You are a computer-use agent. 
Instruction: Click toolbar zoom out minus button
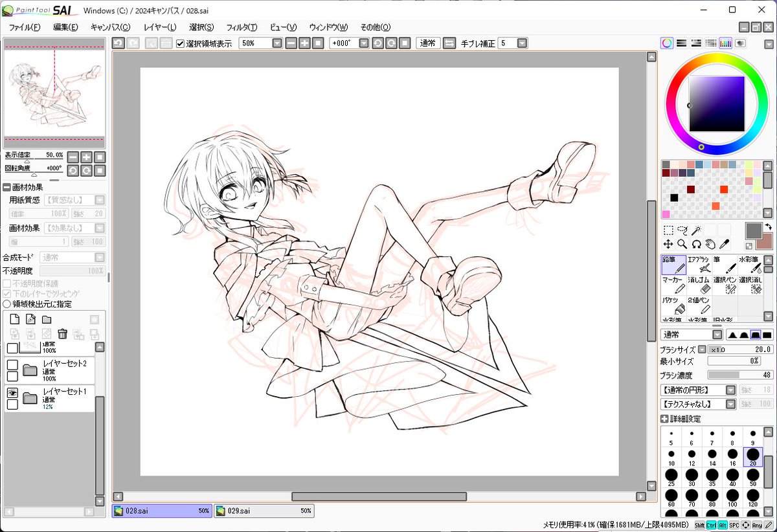point(291,43)
